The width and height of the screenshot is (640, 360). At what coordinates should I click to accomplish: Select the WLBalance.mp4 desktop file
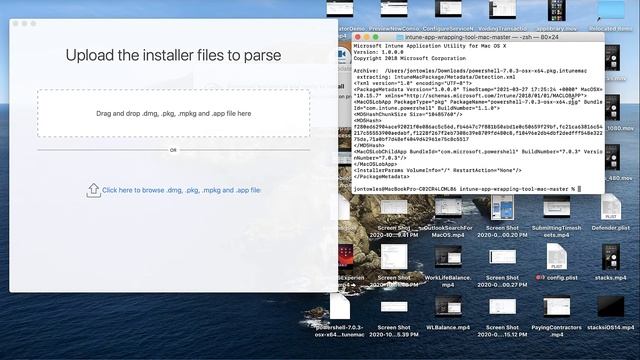[x=448, y=307]
